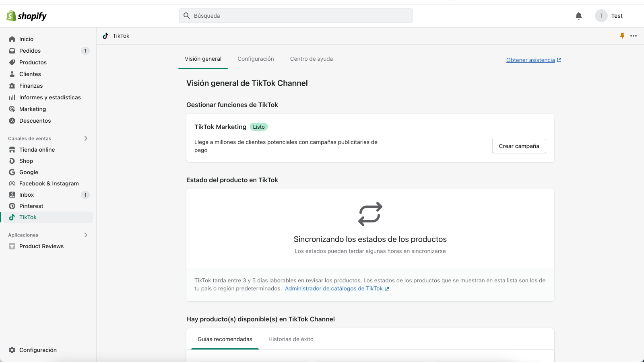Expand Canales de ventas chevron
The height and width of the screenshot is (362, 644).
pyautogui.click(x=86, y=138)
